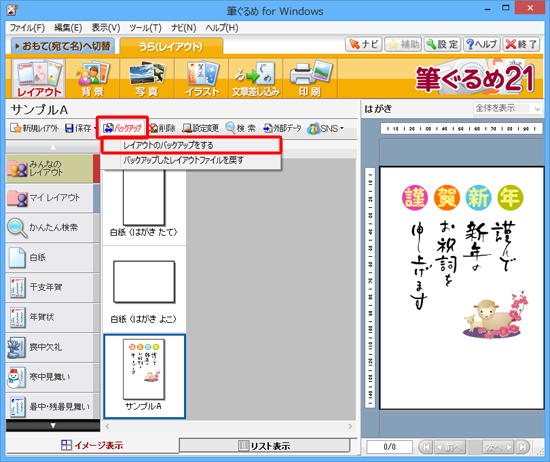Open the 設定 settings button
550x462 pixels.
442,45
